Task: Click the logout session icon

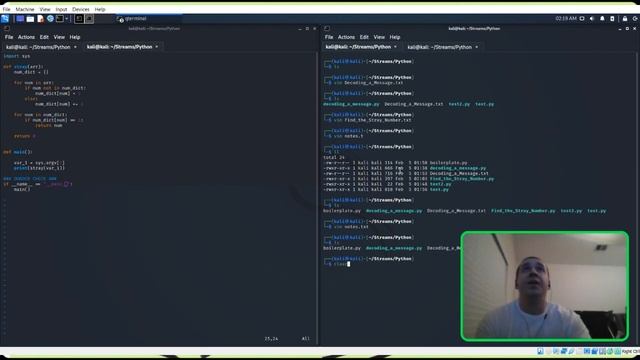Action: point(635,18)
